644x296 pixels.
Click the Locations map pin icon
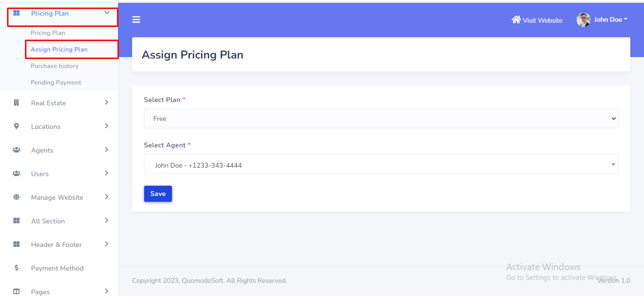(17, 127)
